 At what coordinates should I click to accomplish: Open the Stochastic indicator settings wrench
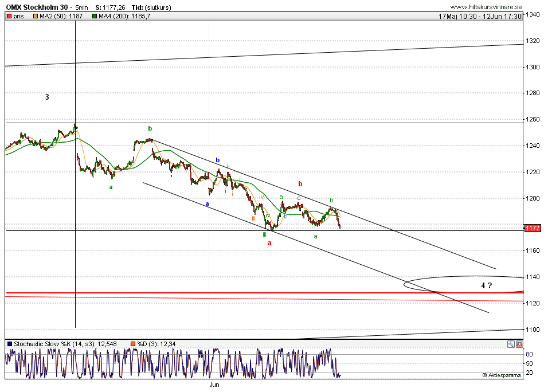pyautogui.click(x=511, y=344)
